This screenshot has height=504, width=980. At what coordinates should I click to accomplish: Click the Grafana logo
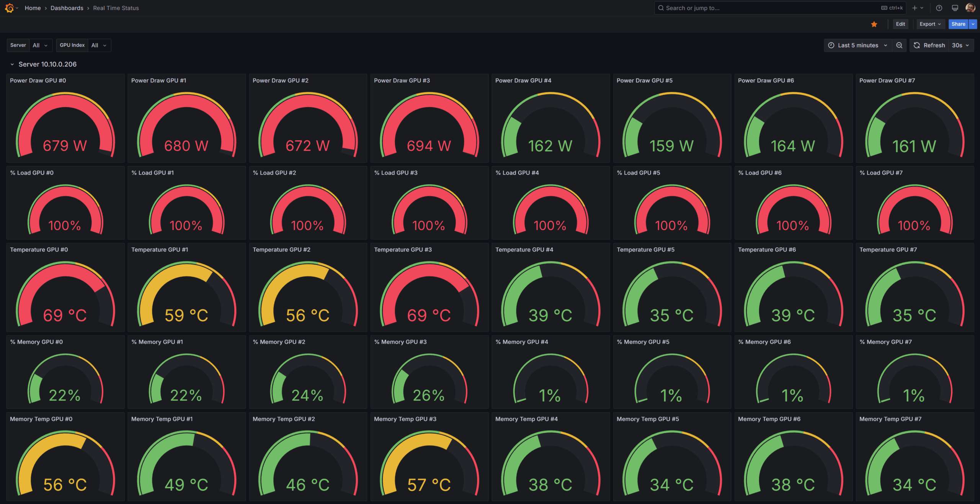10,8
